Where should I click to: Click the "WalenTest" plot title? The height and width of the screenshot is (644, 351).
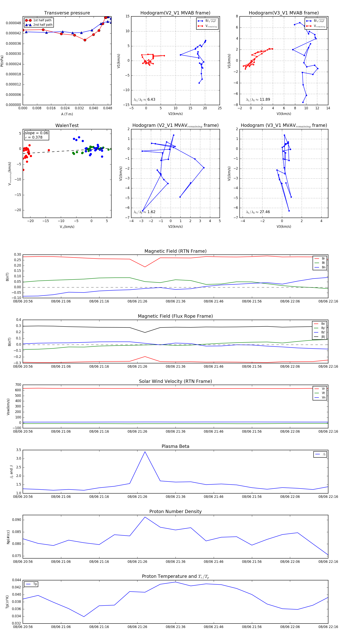coord(67,125)
